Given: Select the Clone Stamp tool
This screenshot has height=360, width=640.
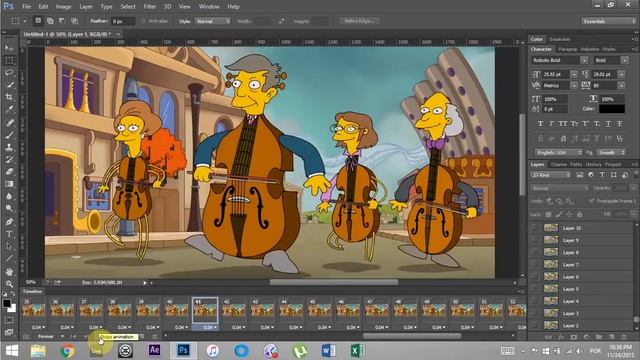Looking at the screenshot, I should pos(9,147).
